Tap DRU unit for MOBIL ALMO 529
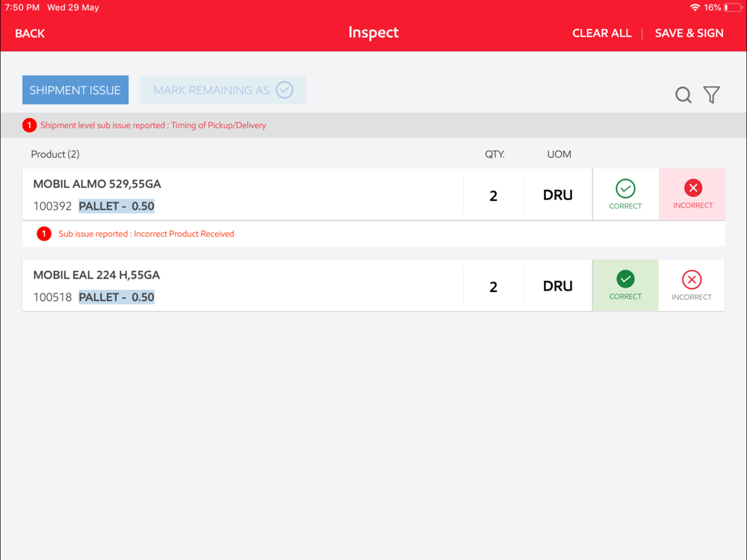 [558, 195]
